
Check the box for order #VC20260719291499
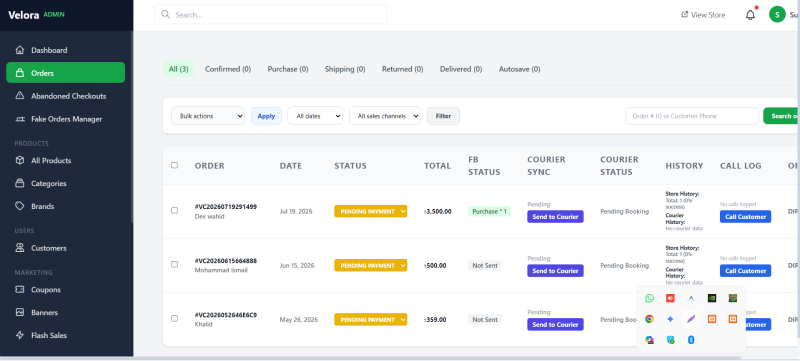click(x=174, y=211)
